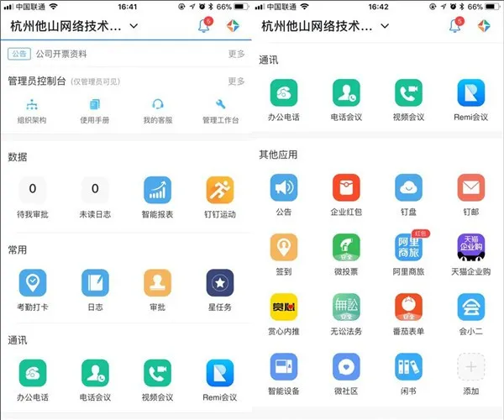Open 组织架构 in admin console
The height and width of the screenshot is (420, 504).
[32, 111]
